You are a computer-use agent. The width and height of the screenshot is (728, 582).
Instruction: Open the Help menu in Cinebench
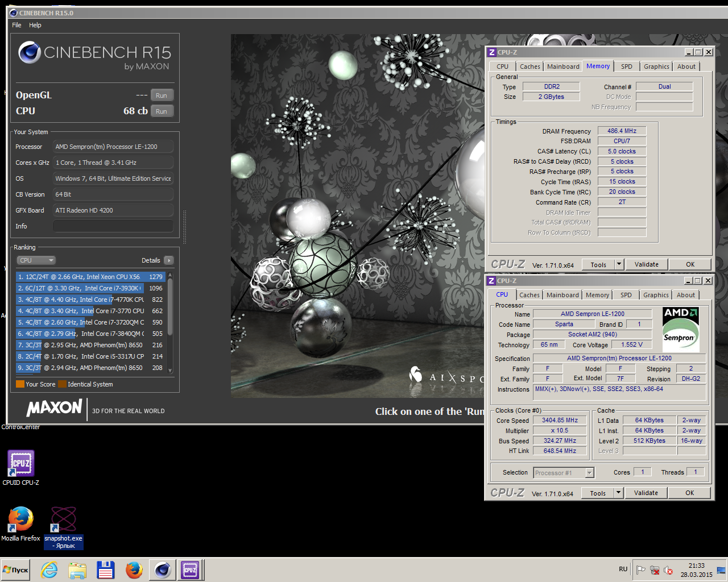(x=35, y=25)
